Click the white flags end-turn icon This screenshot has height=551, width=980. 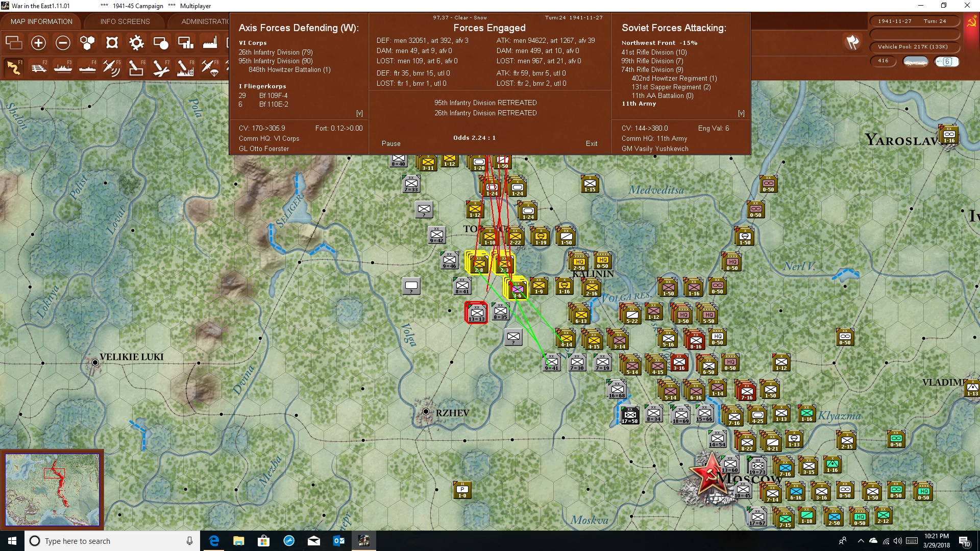(x=852, y=42)
